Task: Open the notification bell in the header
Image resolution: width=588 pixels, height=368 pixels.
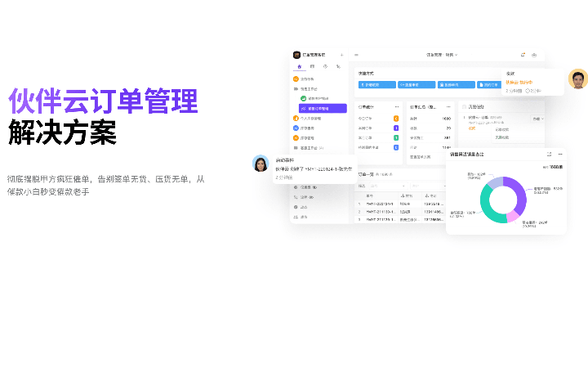Action: point(523,55)
